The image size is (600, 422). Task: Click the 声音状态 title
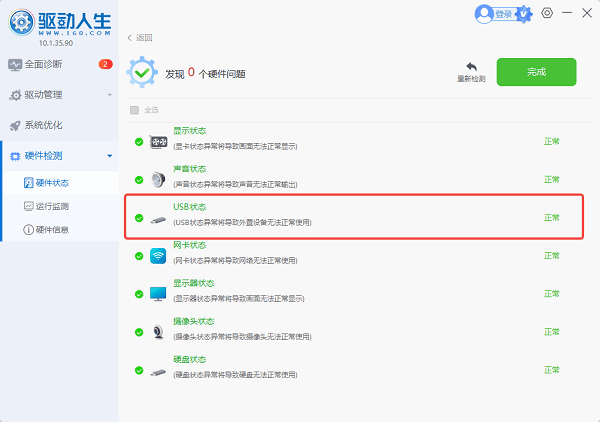[x=189, y=169]
